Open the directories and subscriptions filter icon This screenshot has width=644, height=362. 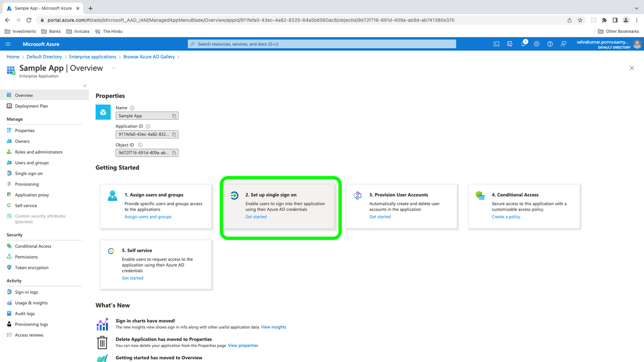point(509,44)
